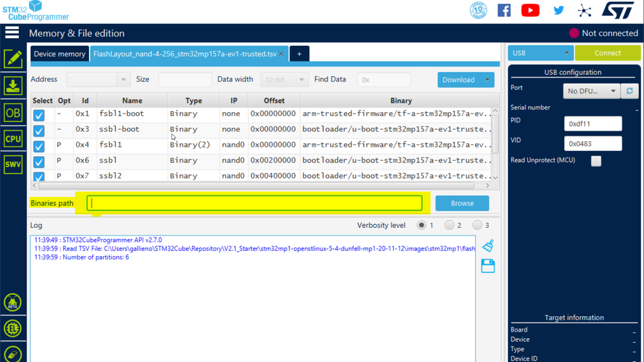The image size is (644, 362).
Task: Click the 0x00400000 offset cell
Action: [x=273, y=176]
